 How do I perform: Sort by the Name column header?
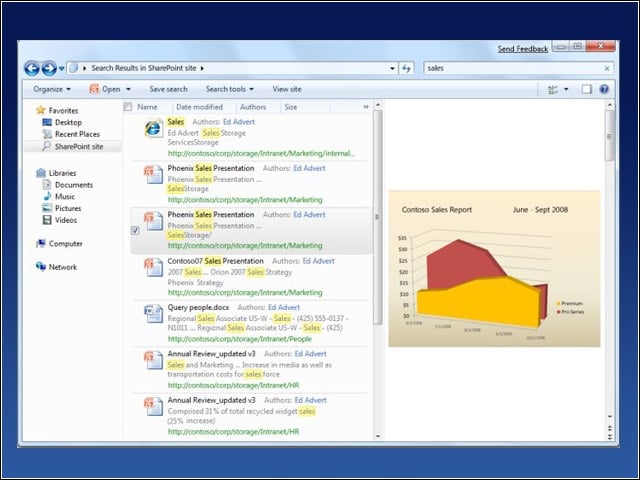click(147, 107)
